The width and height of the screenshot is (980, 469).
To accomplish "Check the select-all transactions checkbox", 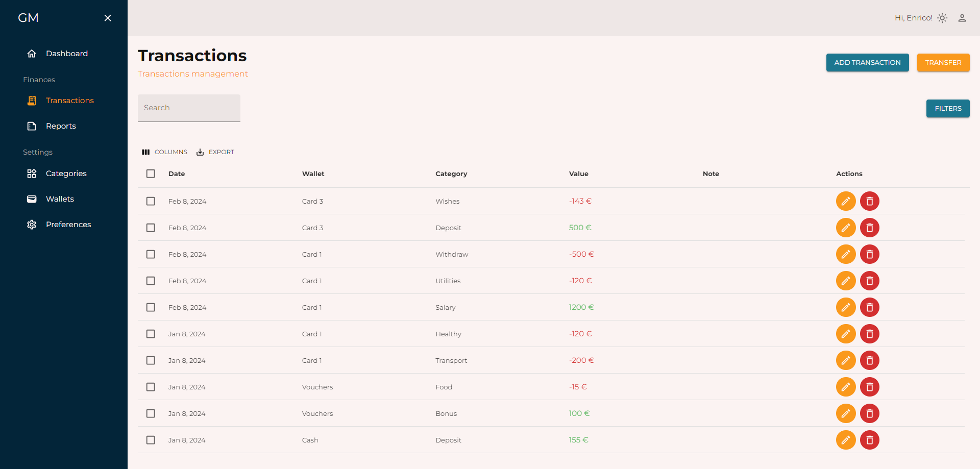I will tap(151, 174).
